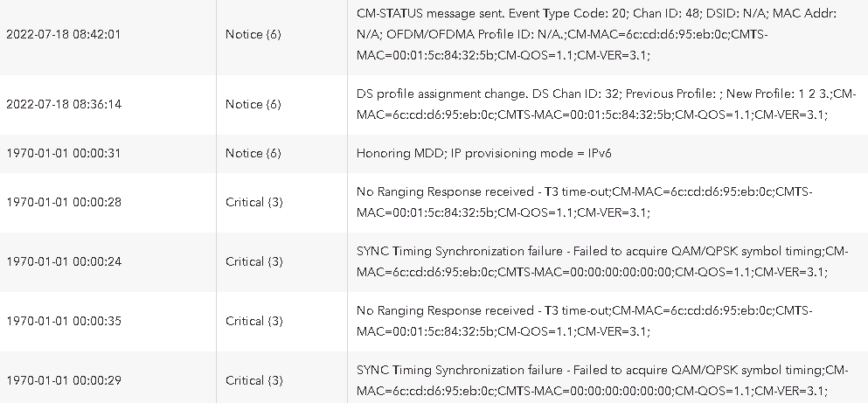Select Notice (6) in the 08:36:14 row
Image resolution: width=868 pixels, height=403 pixels.
(x=253, y=104)
